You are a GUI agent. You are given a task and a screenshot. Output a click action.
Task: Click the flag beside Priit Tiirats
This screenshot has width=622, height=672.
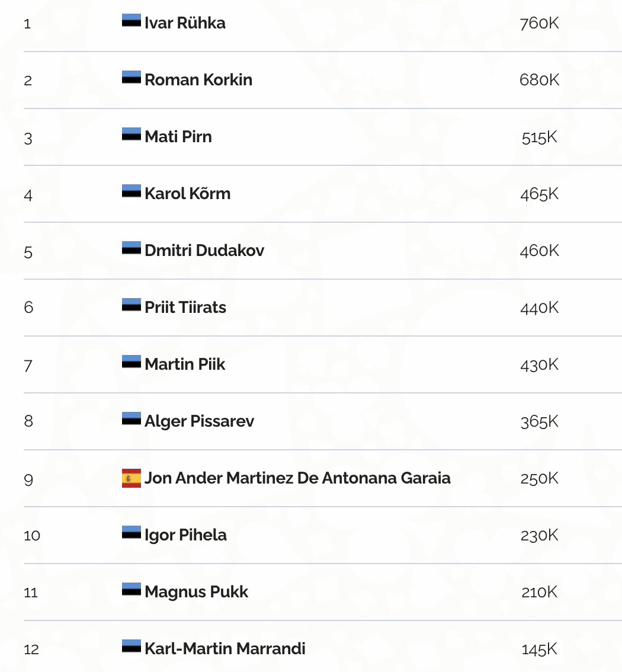131,305
